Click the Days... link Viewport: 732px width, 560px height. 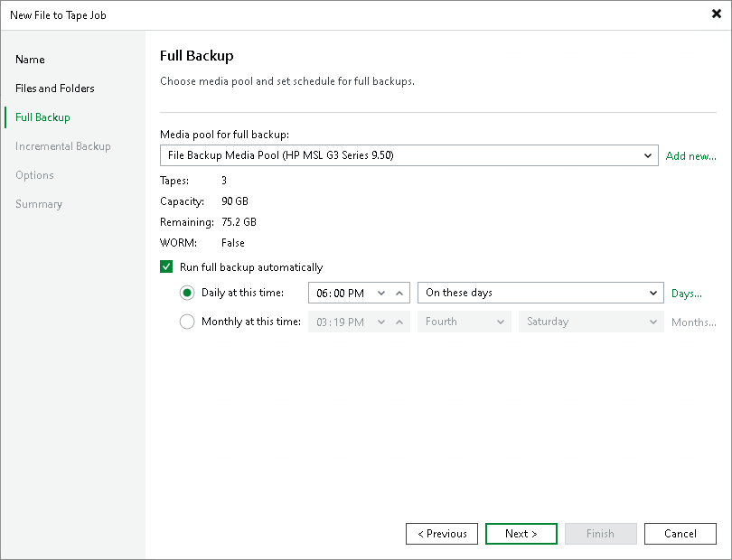pos(686,294)
